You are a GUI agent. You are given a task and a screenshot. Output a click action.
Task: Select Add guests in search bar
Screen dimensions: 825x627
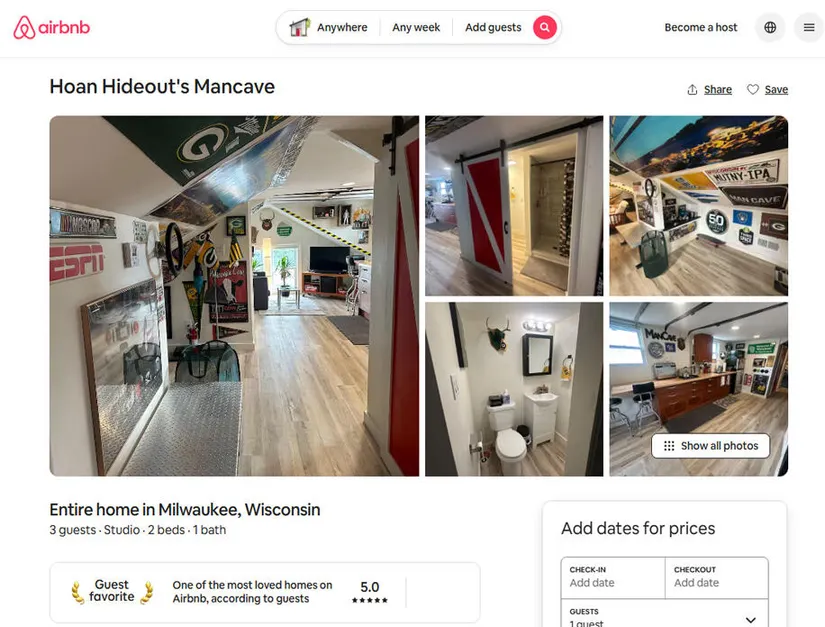(x=493, y=27)
